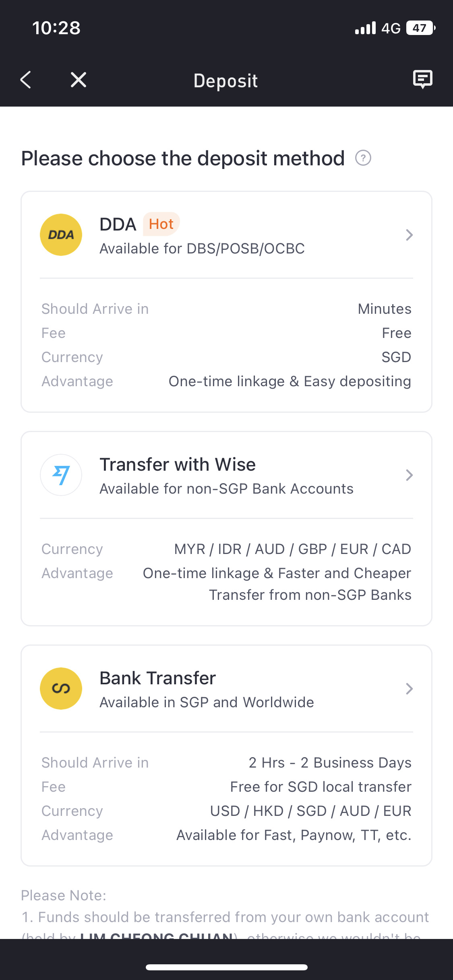This screenshot has width=453, height=980.
Task: Expand the DDA option chevron
Action: pos(409,235)
